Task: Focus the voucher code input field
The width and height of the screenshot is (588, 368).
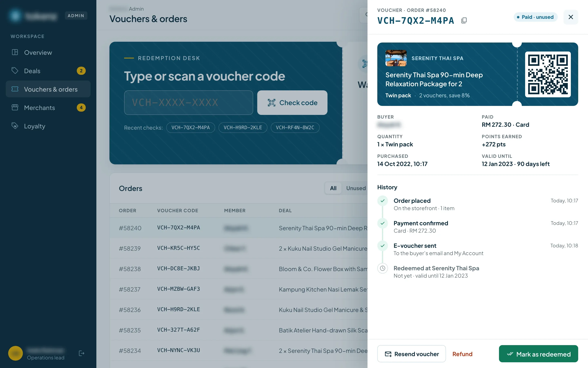Action: [189, 103]
